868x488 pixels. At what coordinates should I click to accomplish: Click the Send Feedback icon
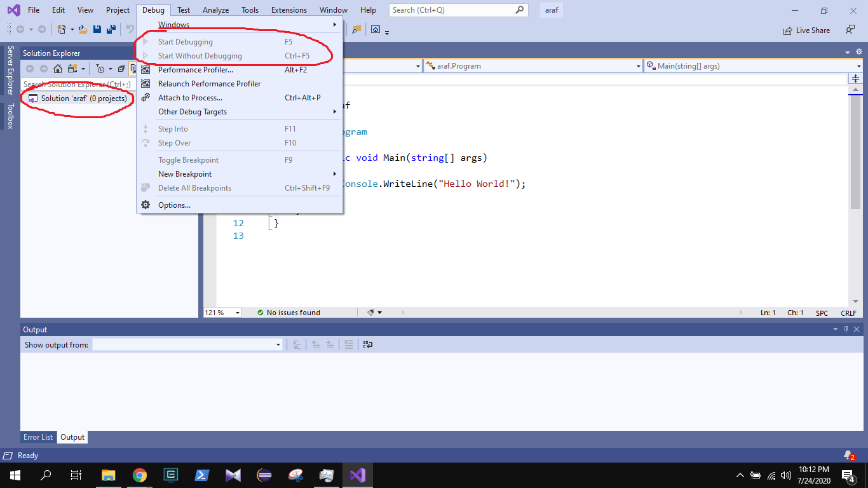pyautogui.click(x=850, y=30)
